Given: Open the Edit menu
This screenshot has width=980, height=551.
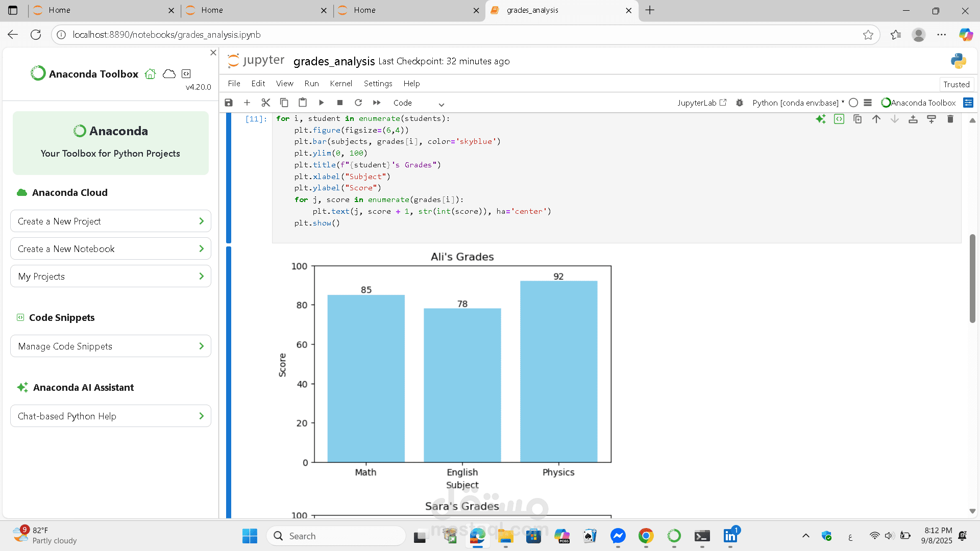Looking at the screenshot, I should (x=258, y=83).
